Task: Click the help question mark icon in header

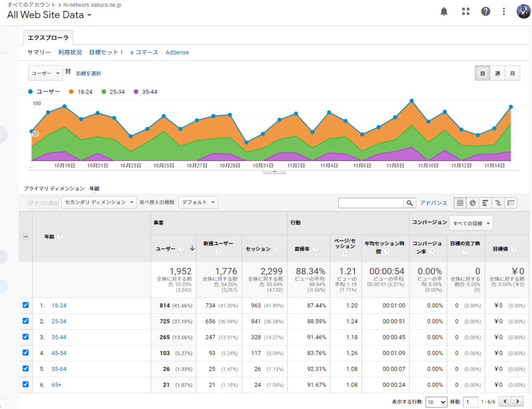Action: coord(486,11)
